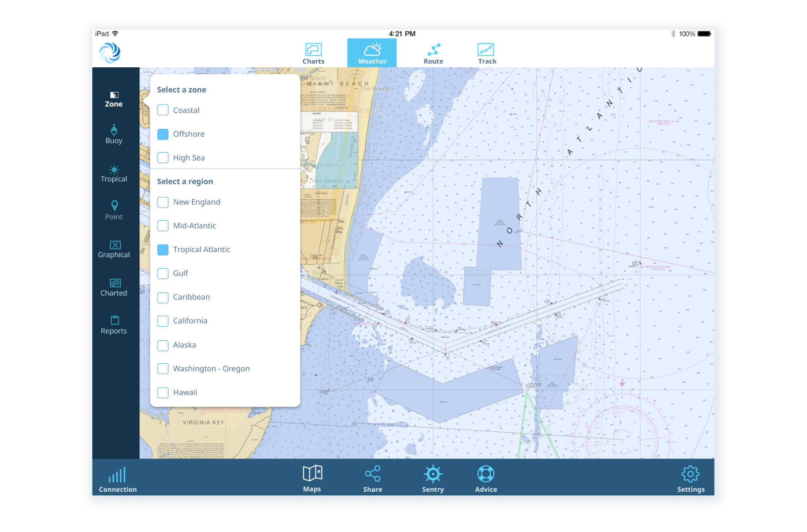Open the Tropical weather sidebar icon
Viewport: 807px width, 532px height.
click(x=114, y=169)
